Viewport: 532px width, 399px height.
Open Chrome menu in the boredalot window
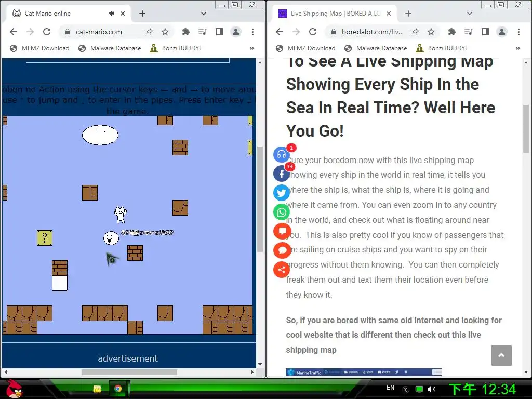click(519, 32)
